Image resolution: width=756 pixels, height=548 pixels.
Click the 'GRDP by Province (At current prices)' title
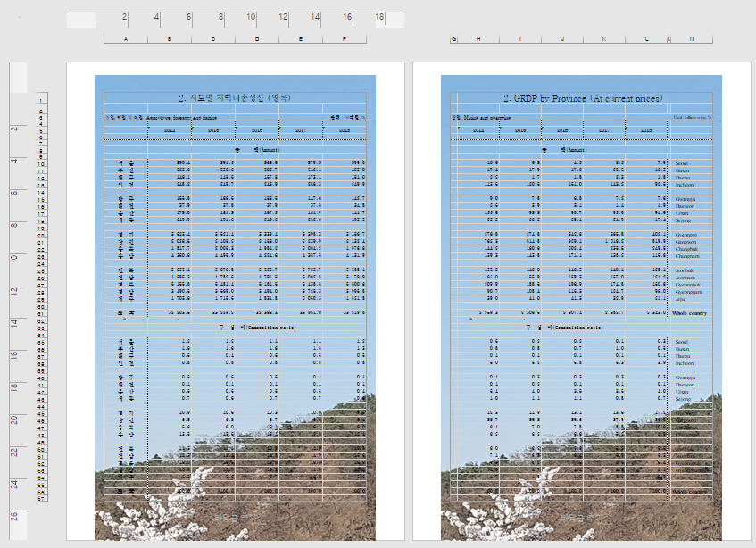click(583, 98)
